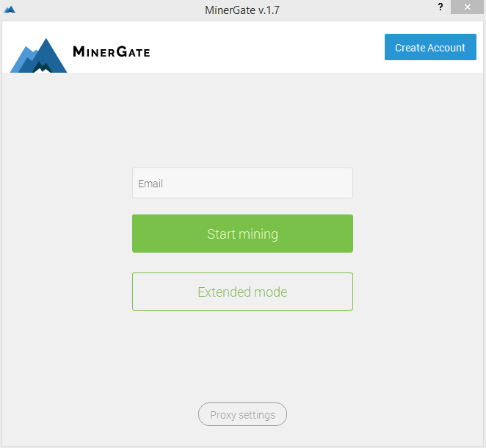Click the Create Account button
The height and width of the screenshot is (448, 486).
pos(430,47)
